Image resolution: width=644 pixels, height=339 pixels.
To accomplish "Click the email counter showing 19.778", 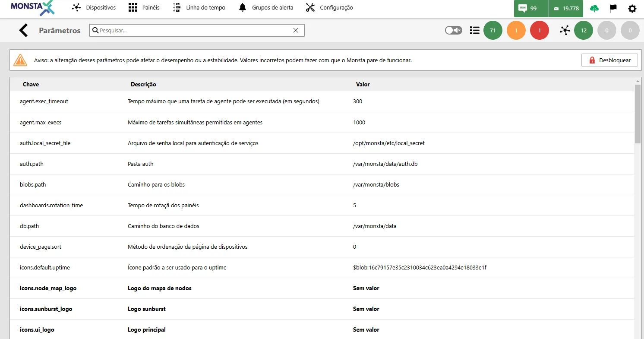I will click(566, 8).
